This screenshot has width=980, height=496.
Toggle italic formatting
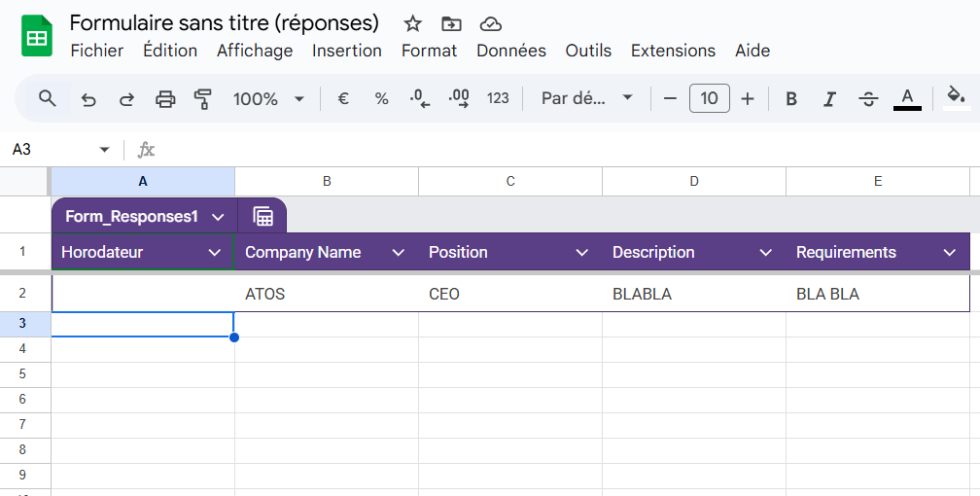pos(829,99)
